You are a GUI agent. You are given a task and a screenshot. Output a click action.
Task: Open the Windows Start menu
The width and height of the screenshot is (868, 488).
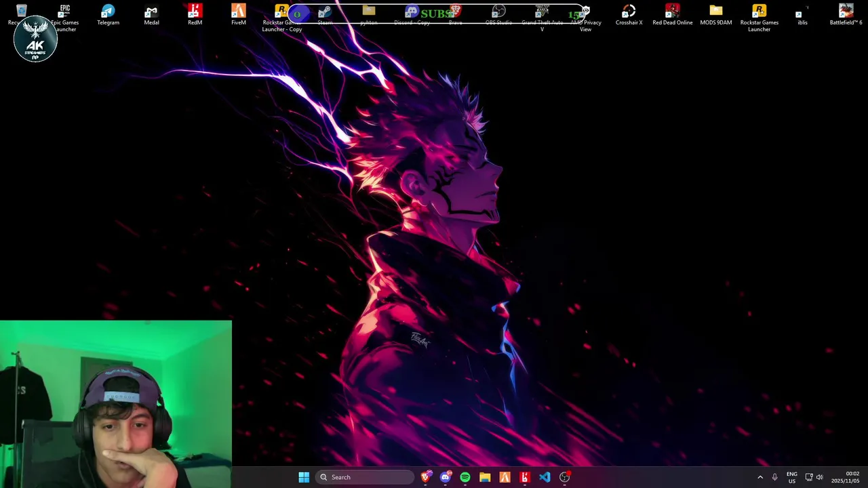304,477
